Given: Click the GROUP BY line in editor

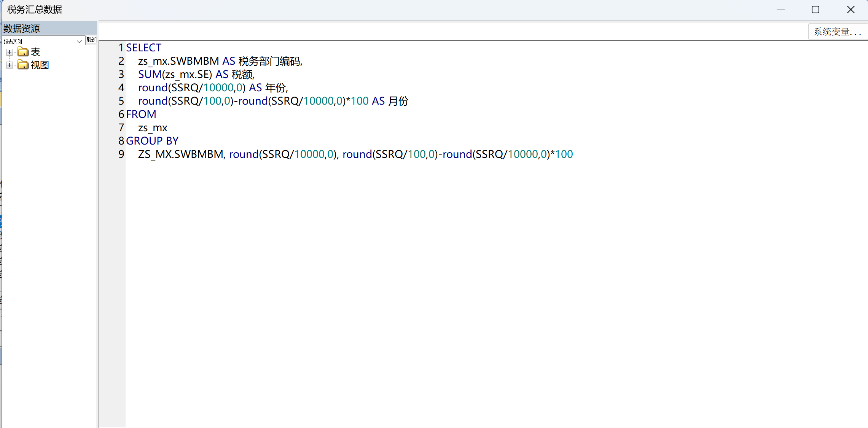Looking at the screenshot, I should [x=152, y=141].
